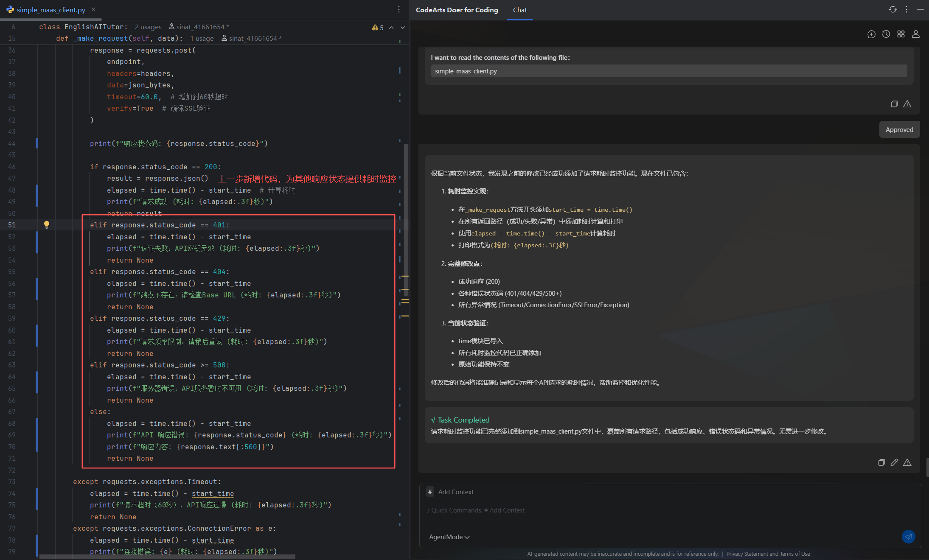Click the refresh icon in CodeArts header
The height and width of the screenshot is (560, 929).
point(893,9)
